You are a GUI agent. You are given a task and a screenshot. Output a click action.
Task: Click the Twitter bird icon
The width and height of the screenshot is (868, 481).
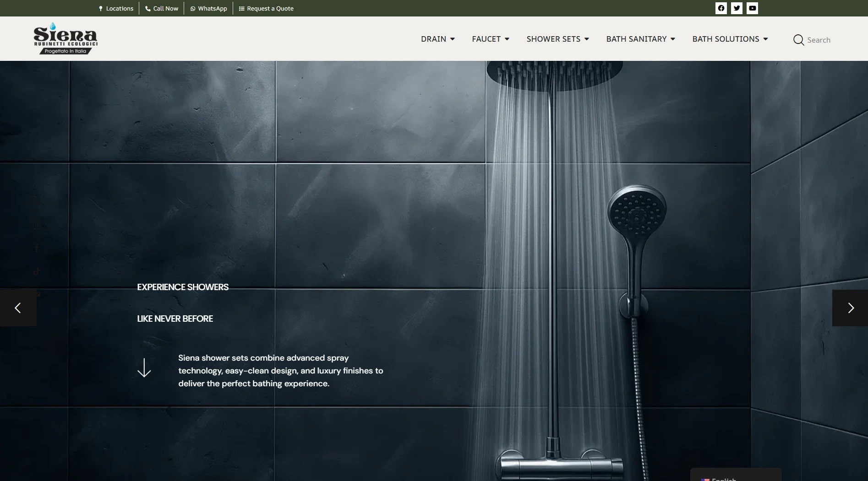click(737, 8)
